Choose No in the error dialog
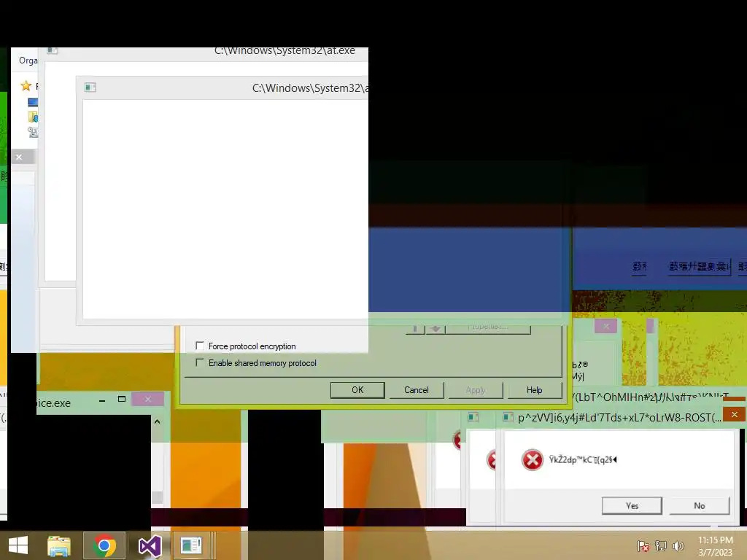The width and height of the screenshot is (747, 560). [x=699, y=506]
